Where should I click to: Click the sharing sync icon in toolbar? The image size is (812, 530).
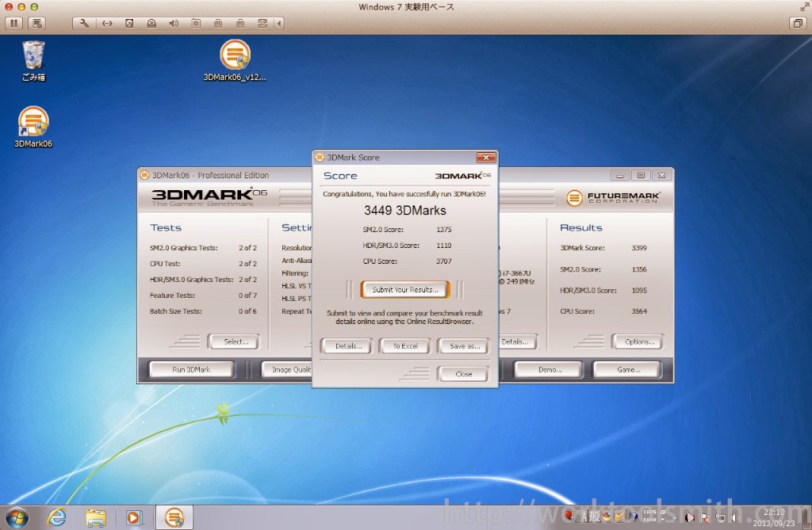coord(263,23)
